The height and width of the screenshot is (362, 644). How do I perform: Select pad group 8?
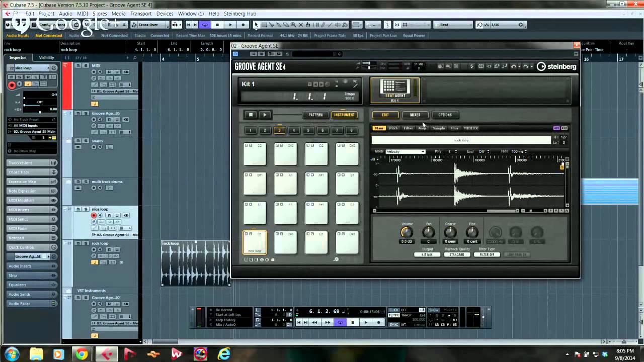(x=351, y=130)
